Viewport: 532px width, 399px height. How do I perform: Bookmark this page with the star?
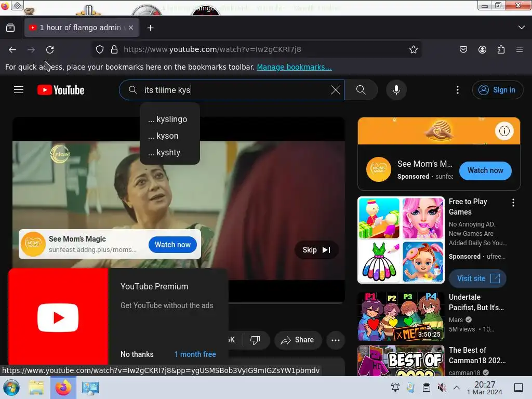coord(413,49)
